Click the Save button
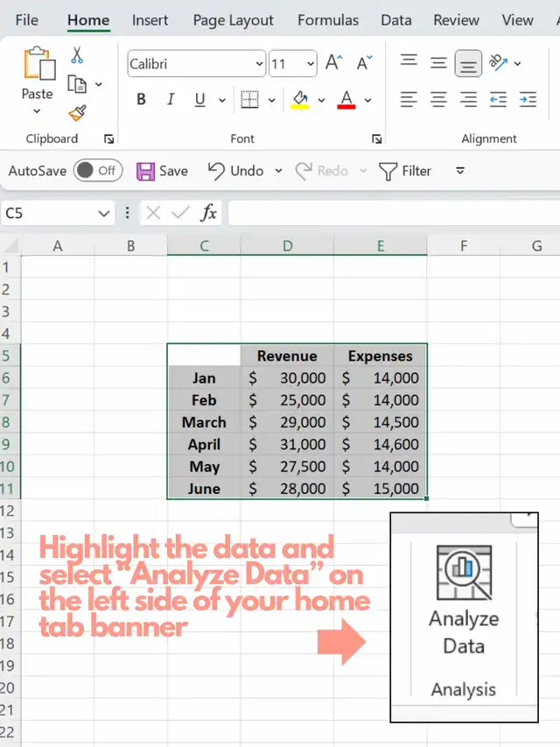This screenshot has height=747, width=560. 163,171
